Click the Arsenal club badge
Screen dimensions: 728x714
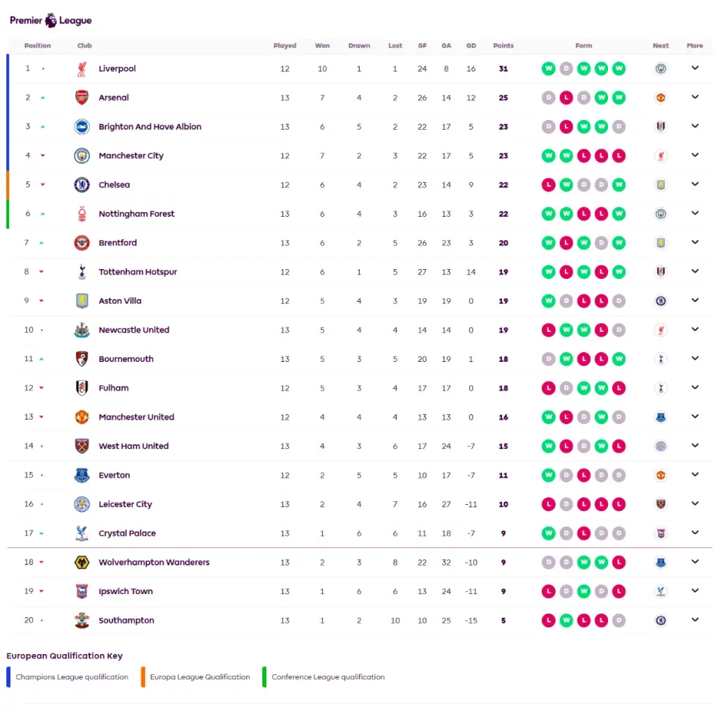tap(82, 98)
